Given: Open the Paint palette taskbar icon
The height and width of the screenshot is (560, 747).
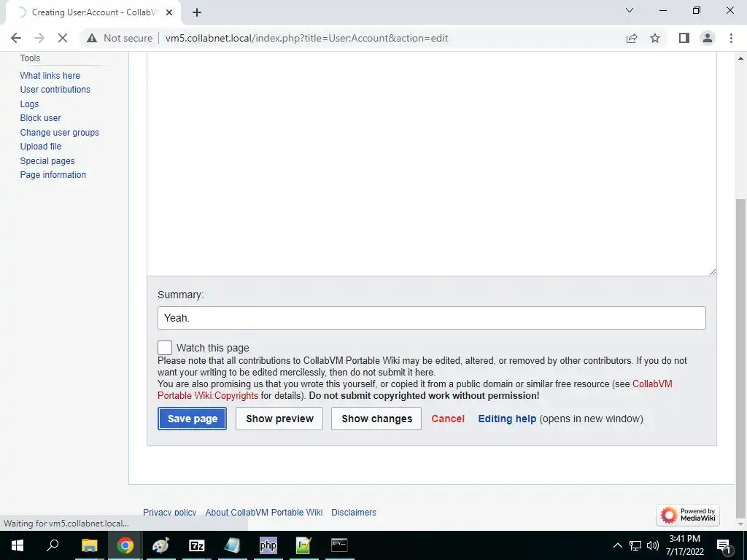Looking at the screenshot, I should [160, 545].
